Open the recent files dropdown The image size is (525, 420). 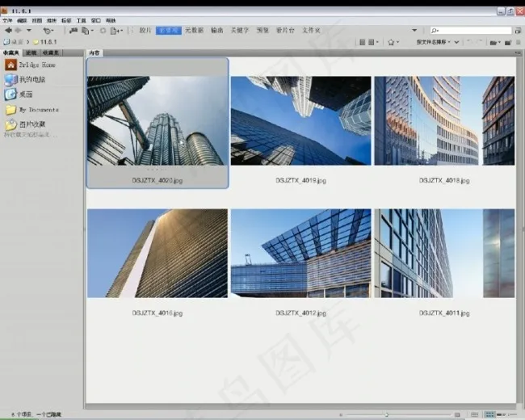point(48,30)
